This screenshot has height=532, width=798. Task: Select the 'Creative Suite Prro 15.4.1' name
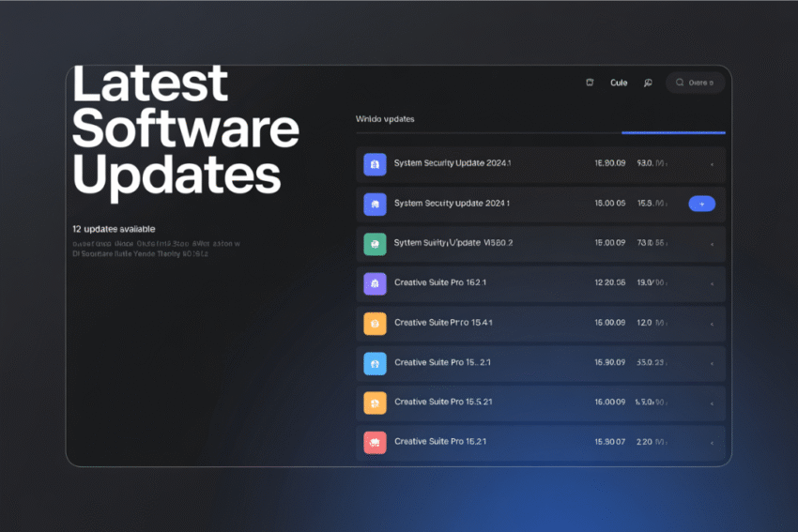pos(443,323)
